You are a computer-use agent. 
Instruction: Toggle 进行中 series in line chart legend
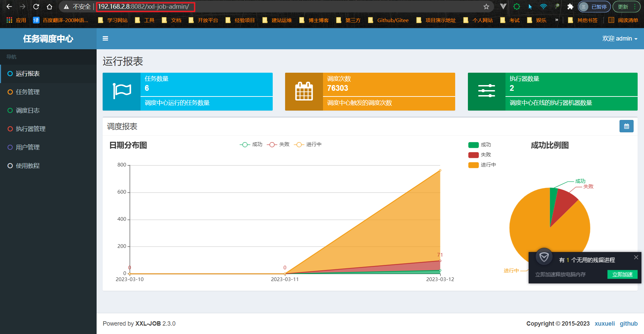click(x=308, y=144)
